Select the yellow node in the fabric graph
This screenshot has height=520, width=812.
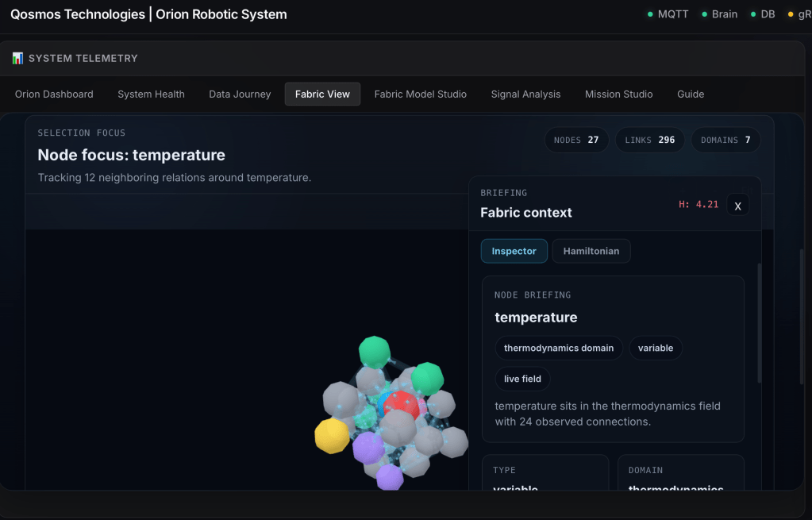pos(331,435)
